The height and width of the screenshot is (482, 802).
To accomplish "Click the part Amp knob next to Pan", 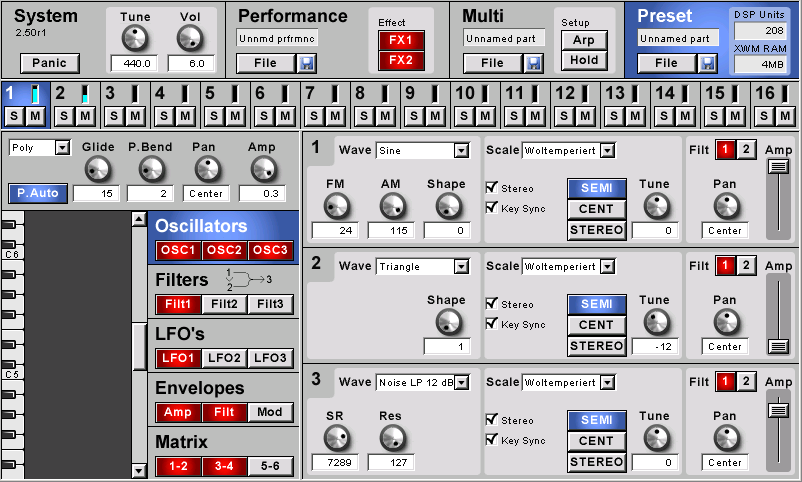I will tap(263, 169).
